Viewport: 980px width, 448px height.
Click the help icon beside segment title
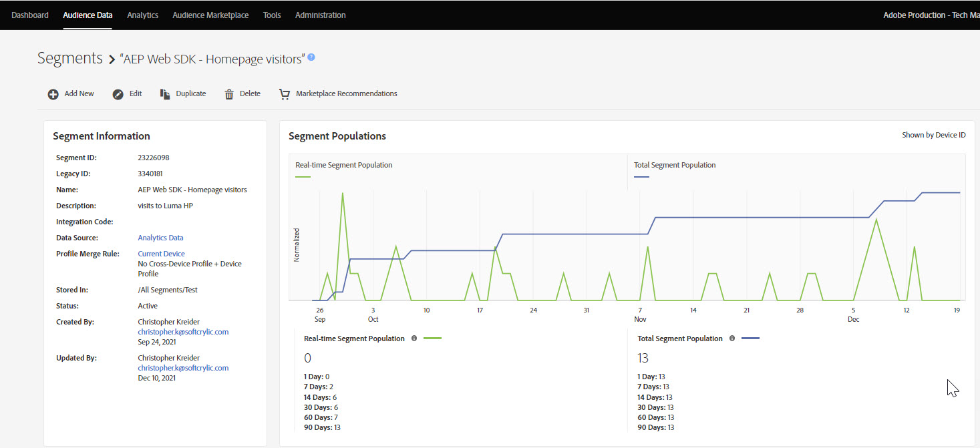(x=311, y=57)
